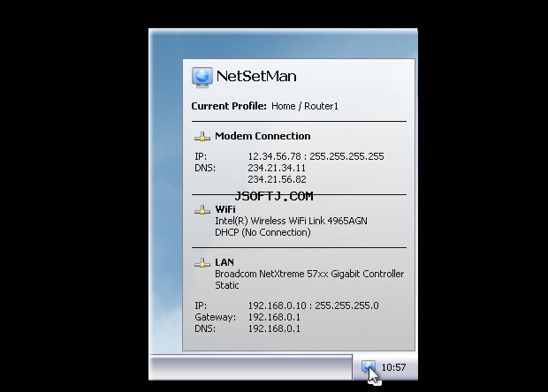
Task: Click the 'IP:' label under Modem Connection
Action: coord(201,156)
